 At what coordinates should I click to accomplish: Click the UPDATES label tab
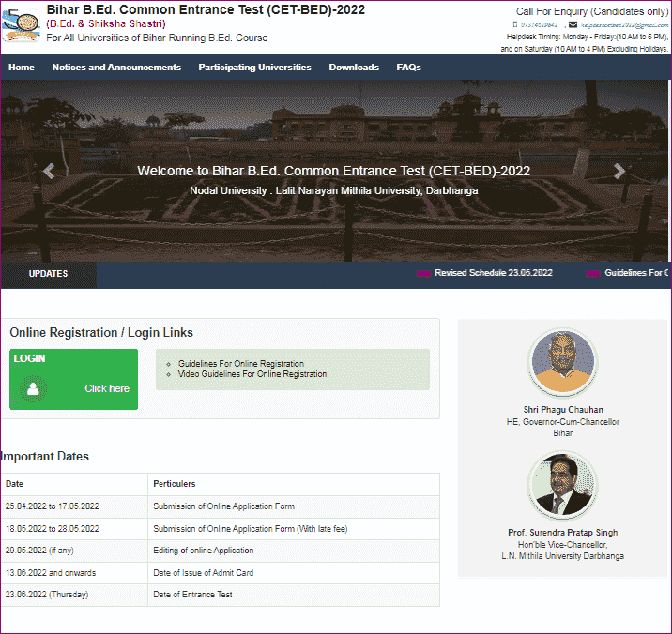point(48,273)
